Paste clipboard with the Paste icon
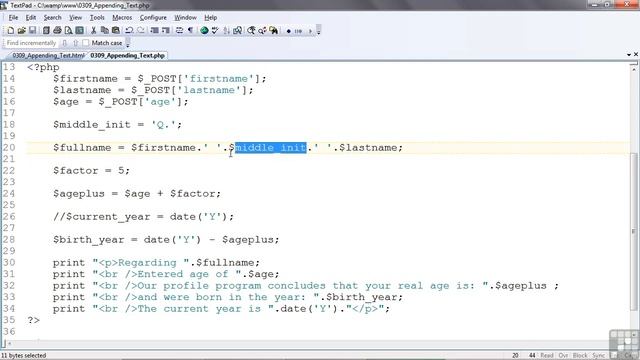The image size is (640, 360). coord(116,31)
